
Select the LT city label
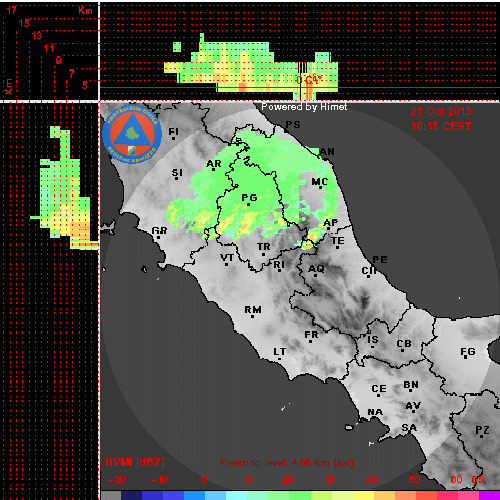tap(280, 352)
